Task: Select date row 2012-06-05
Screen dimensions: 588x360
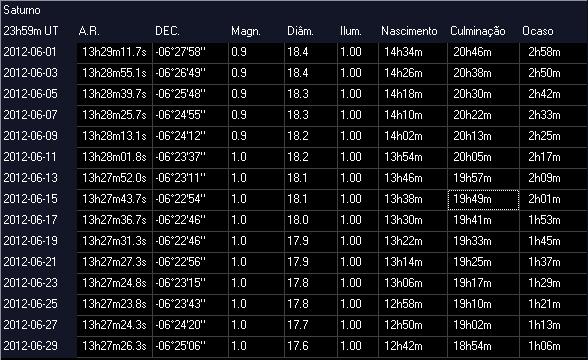Action: point(30,94)
